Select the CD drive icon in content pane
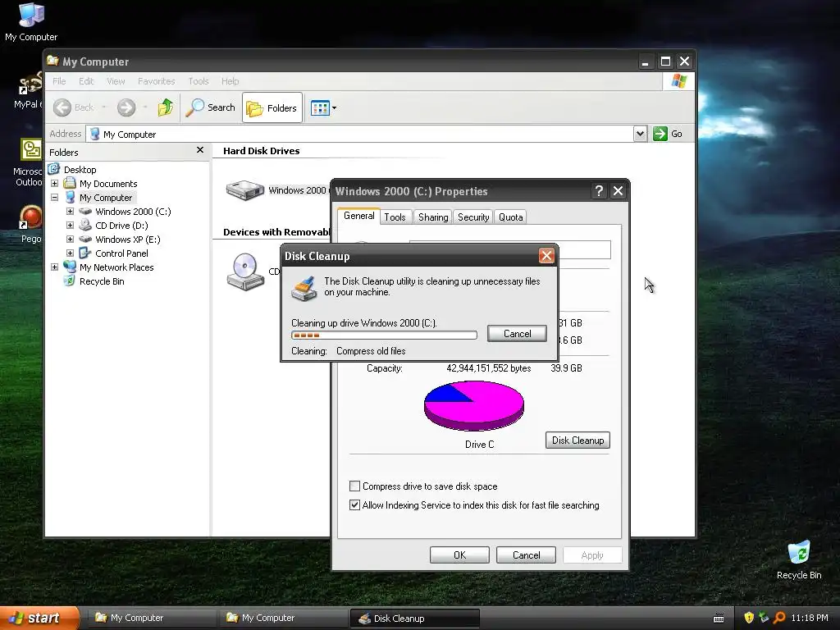 tap(244, 272)
